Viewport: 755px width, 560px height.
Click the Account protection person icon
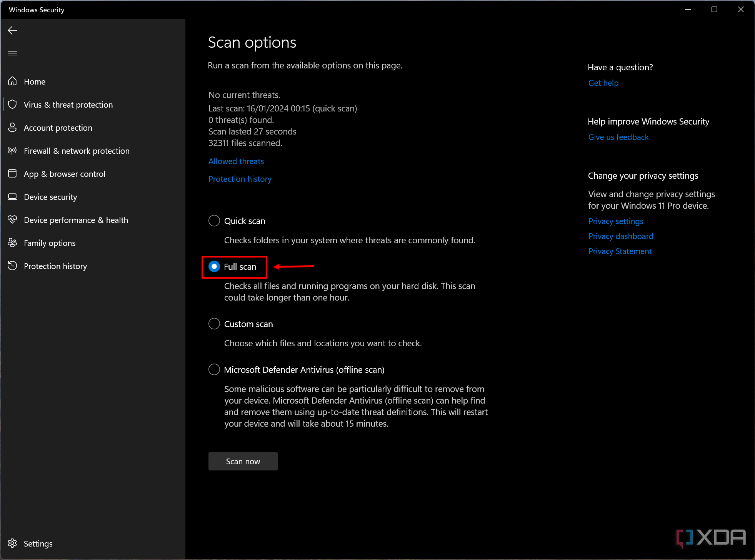click(12, 127)
